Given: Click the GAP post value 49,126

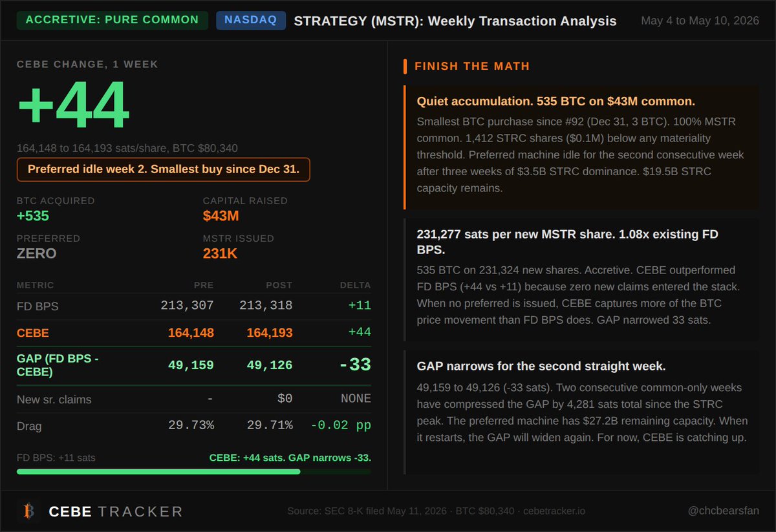Looking at the screenshot, I should pos(270,365).
